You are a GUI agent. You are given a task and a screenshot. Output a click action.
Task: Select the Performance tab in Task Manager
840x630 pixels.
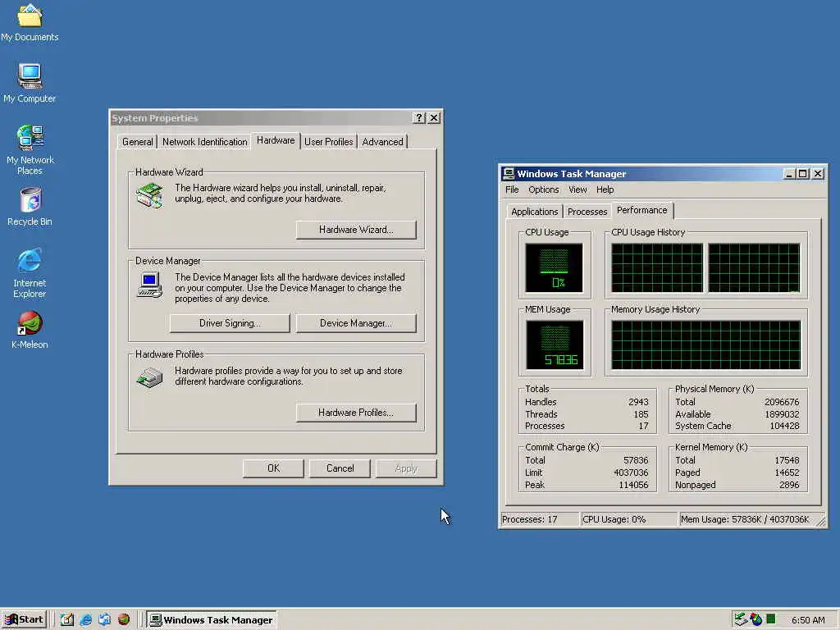(x=641, y=210)
